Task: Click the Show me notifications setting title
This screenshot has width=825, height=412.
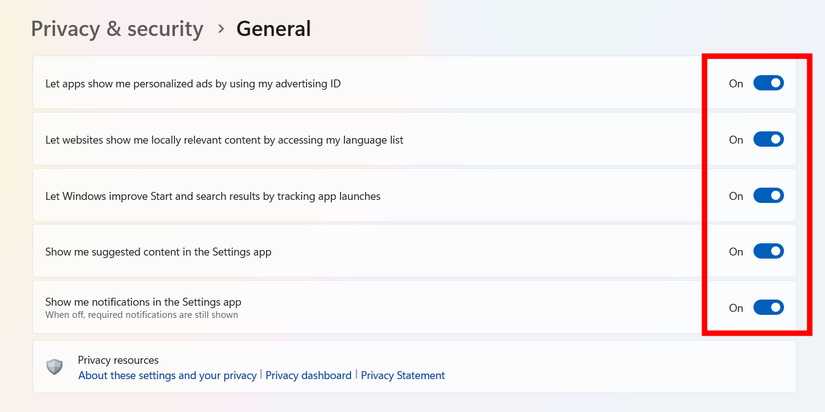Action: coord(143,302)
